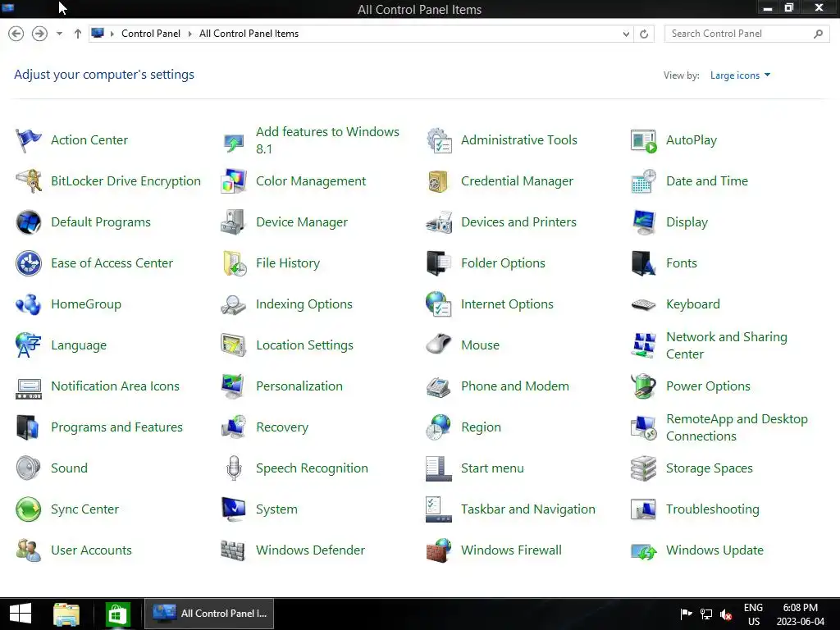
Task: Click the Windows Defender wall icon
Action: pyautogui.click(x=234, y=550)
